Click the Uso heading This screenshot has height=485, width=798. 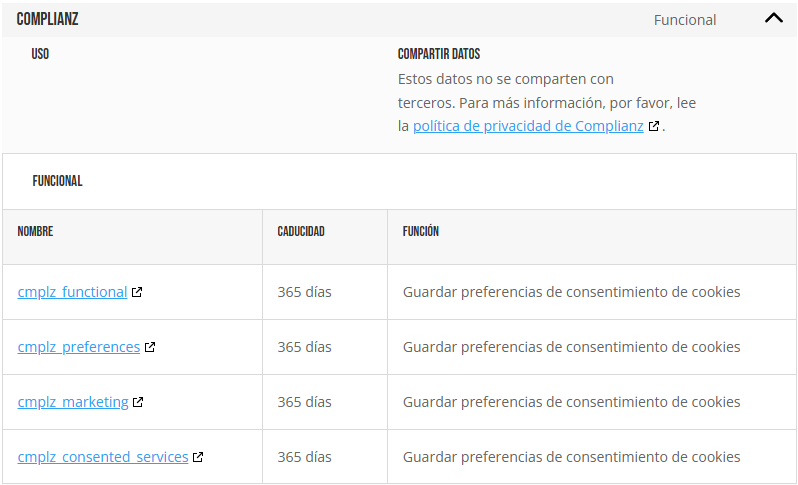tap(40, 54)
